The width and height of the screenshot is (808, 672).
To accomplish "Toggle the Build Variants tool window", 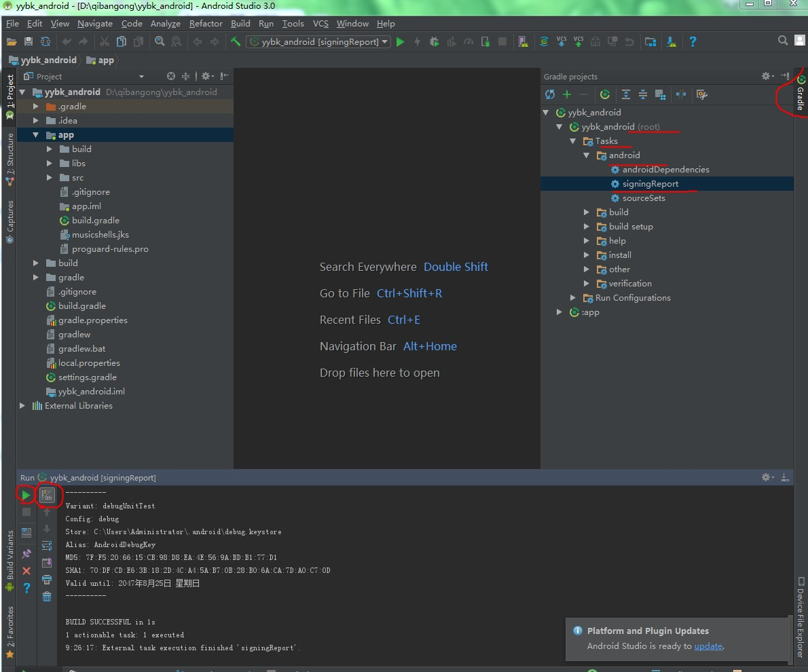I will point(10,560).
